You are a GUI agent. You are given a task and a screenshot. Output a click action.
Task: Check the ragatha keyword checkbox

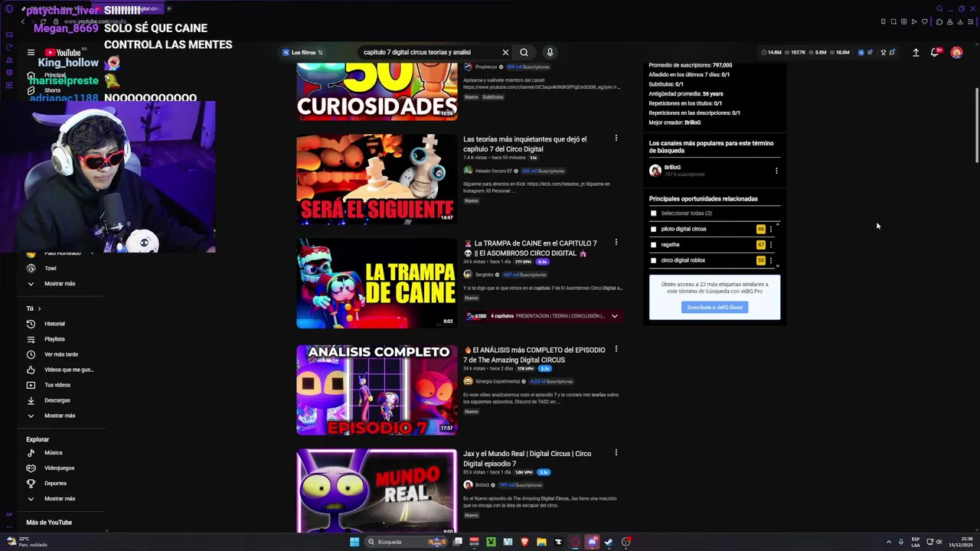coord(653,245)
